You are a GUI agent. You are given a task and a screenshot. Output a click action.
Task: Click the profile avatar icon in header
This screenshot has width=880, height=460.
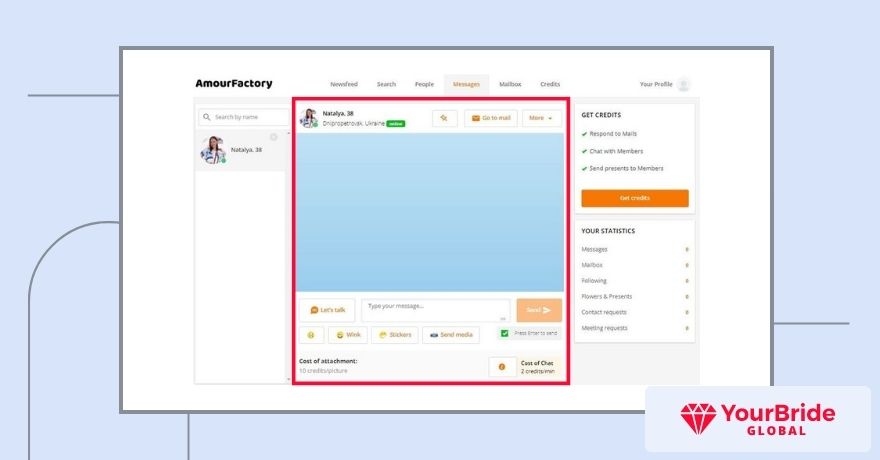[x=683, y=85]
